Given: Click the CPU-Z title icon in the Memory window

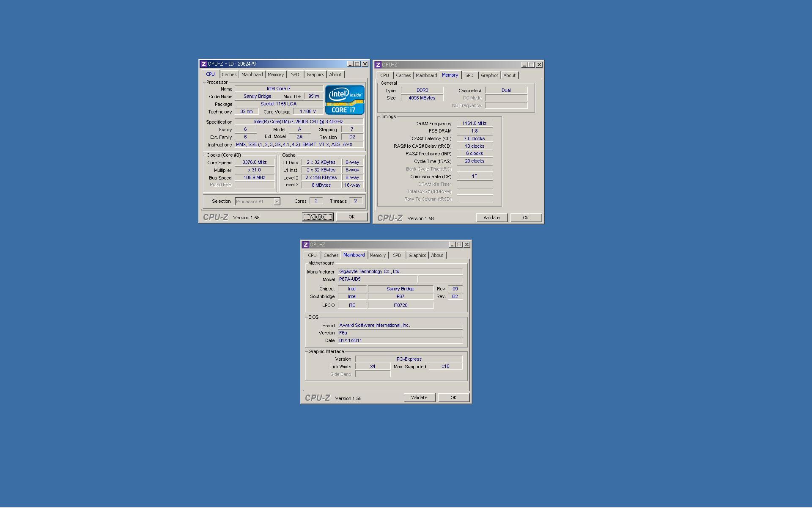Looking at the screenshot, I should point(378,65).
